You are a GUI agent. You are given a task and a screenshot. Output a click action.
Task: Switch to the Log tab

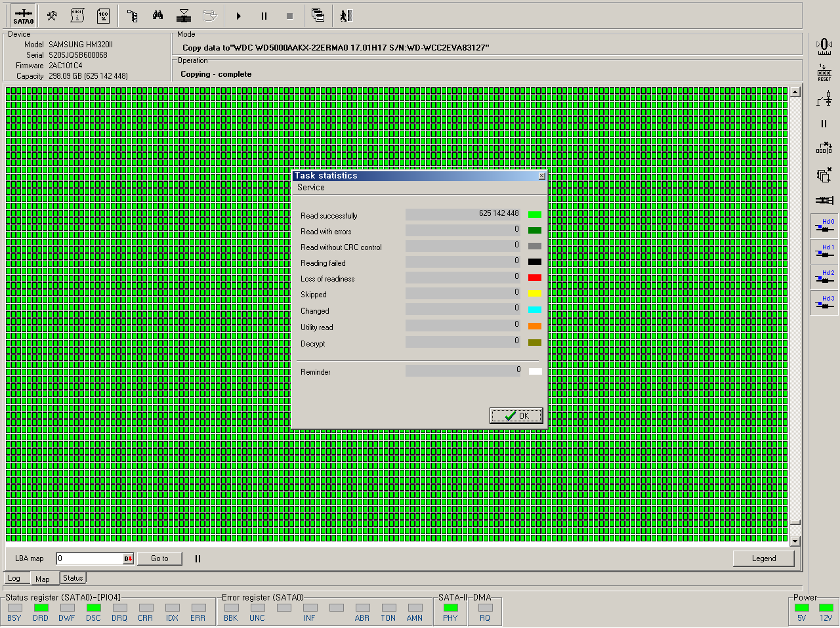click(x=14, y=579)
